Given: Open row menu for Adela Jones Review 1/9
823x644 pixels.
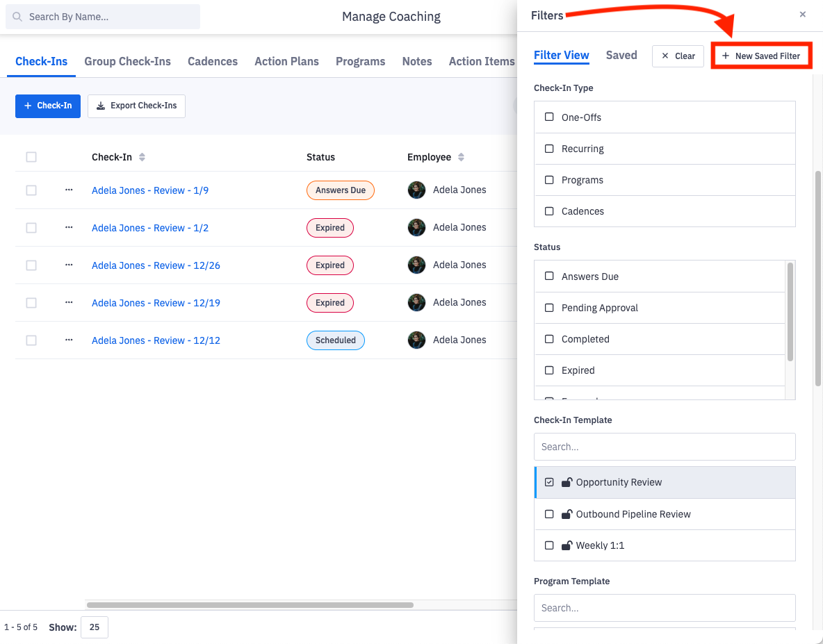Looking at the screenshot, I should click(x=69, y=190).
